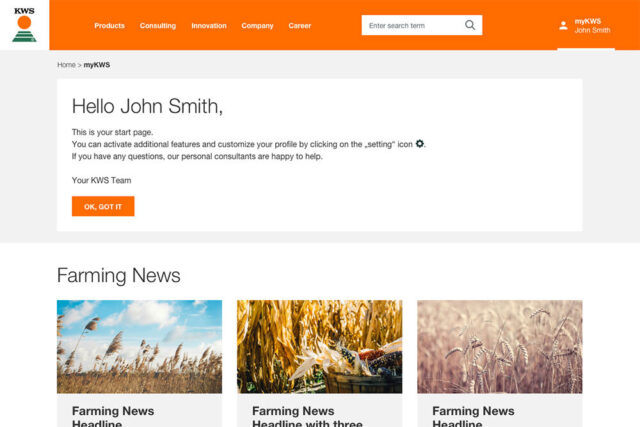
Task: Open first Farming News Headline article
Action: point(112,415)
